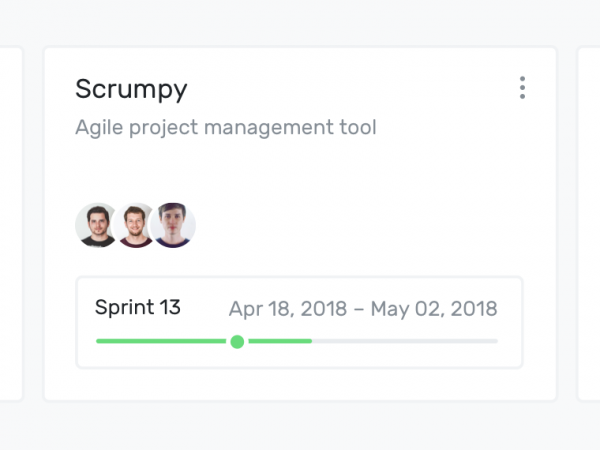Image resolution: width=600 pixels, height=450 pixels.
Task: Click the gray remaining part of progress bar
Action: [x=405, y=341]
